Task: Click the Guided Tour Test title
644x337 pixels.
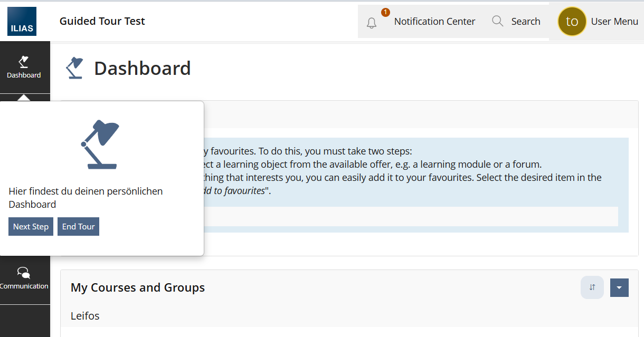Action: pyautogui.click(x=102, y=21)
